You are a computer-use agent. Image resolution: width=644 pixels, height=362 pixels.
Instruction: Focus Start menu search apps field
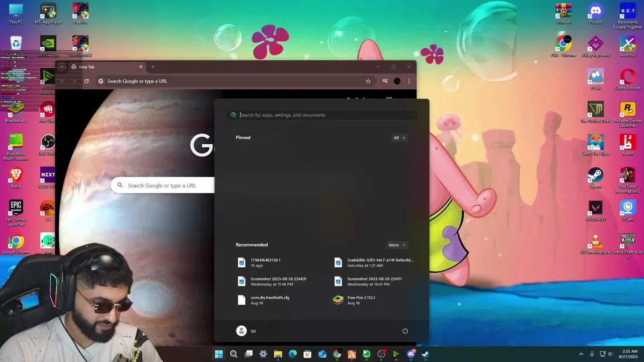point(322,115)
